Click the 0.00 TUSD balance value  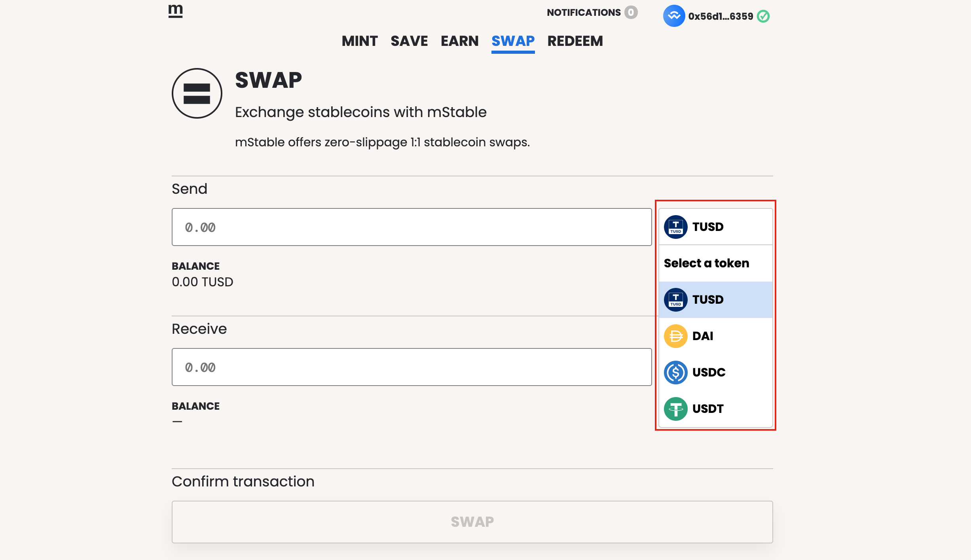203,282
